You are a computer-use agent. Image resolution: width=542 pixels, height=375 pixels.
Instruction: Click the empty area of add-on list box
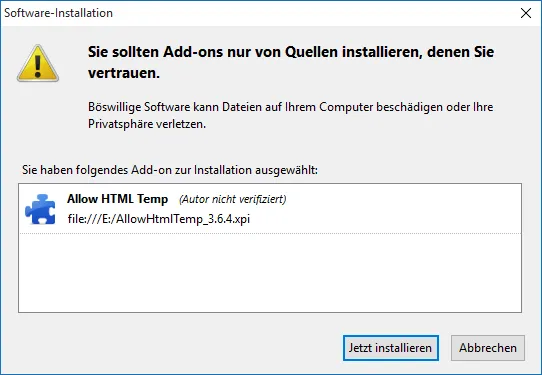click(270, 273)
